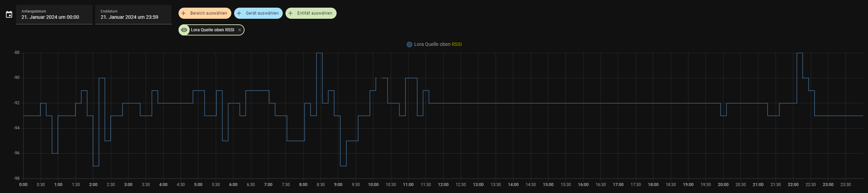Click the Anfangsdatum start date field

tap(54, 15)
